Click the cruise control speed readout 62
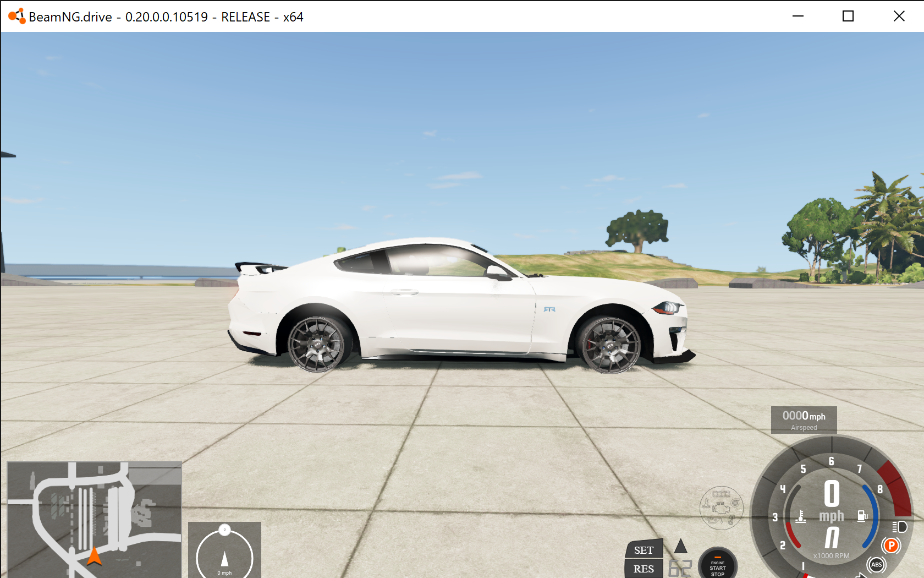 click(680, 568)
